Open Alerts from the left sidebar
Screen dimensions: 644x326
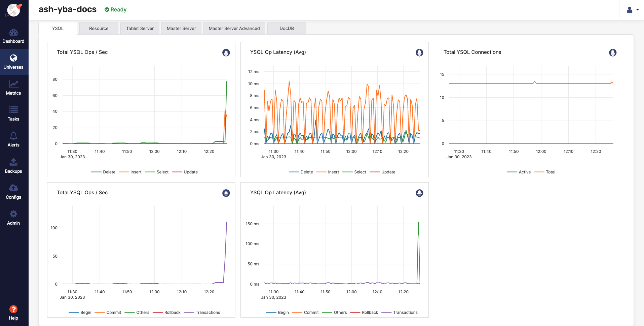13,139
